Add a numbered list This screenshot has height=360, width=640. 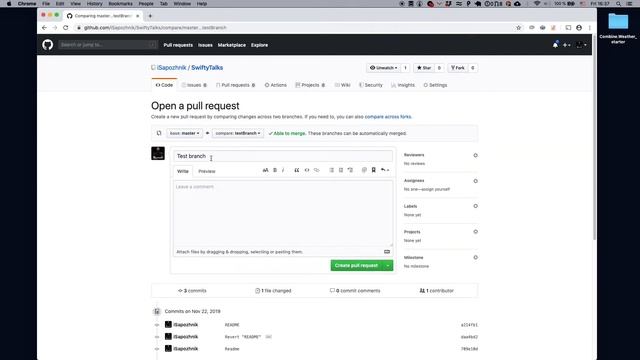click(341, 170)
